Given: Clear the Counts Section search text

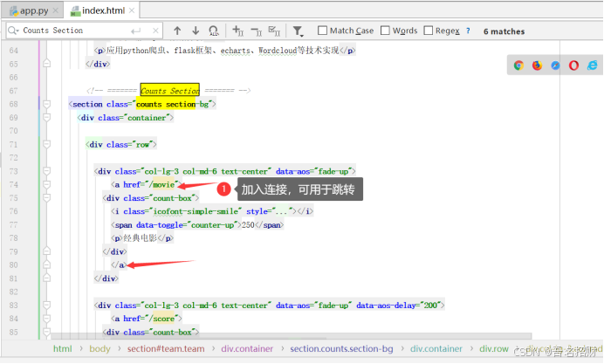Looking at the screenshot, I should (155, 31).
